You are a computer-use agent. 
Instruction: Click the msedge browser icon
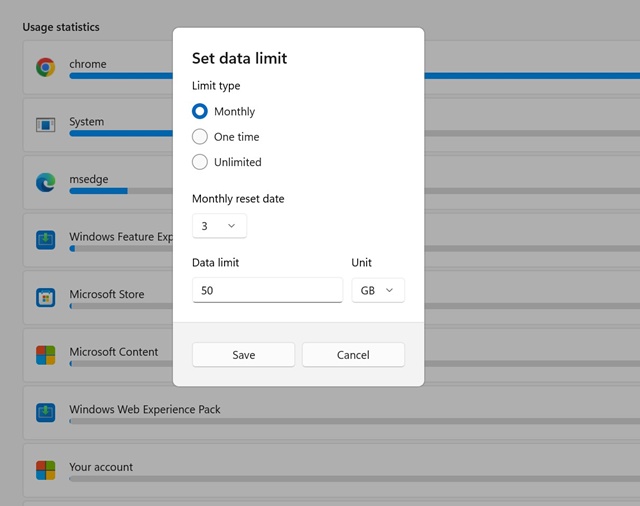(45, 182)
